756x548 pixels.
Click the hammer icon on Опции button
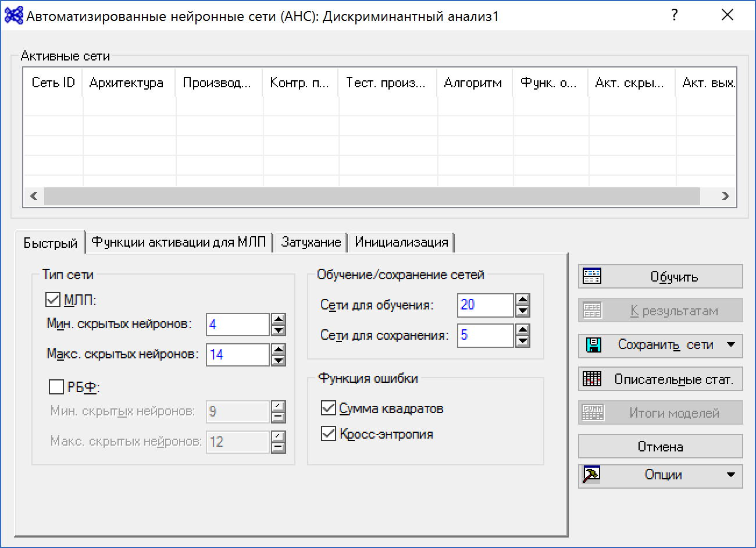tap(591, 475)
